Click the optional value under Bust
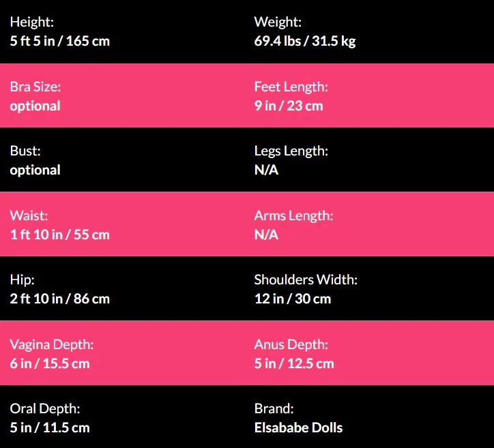This screenshot has width=494, height=448. 35,170
